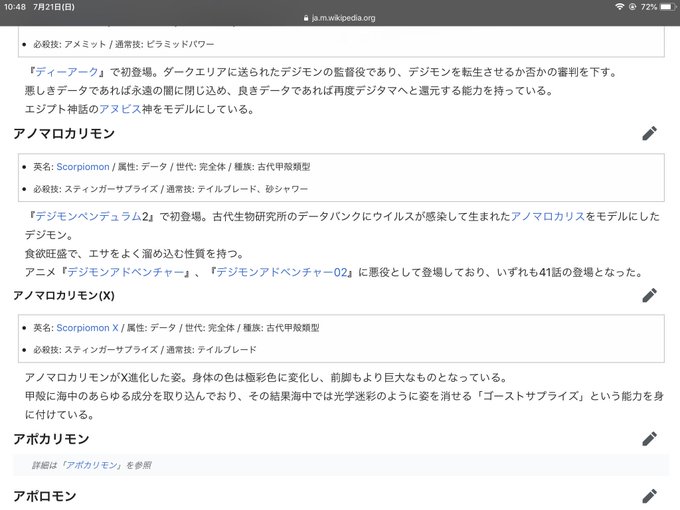The image size is (680, 510).
Task: Open the デジモンアドベンチャー link
Action: (x=125, y=272)
